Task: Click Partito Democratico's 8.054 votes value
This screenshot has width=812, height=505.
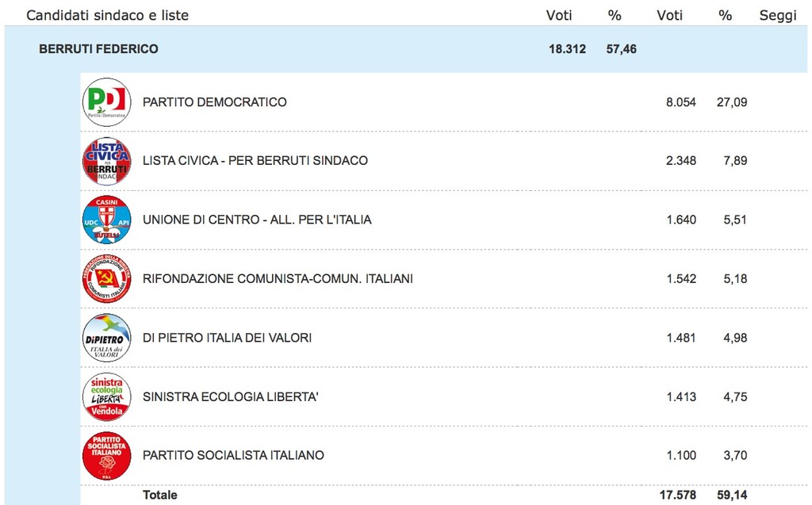Action: [x=681, y=102]
